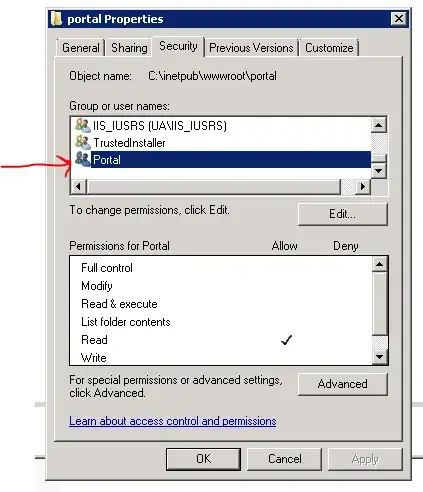Click the Full control permission row
The height and width of the screenshot is (492, 423).
(x=221, y=268)
